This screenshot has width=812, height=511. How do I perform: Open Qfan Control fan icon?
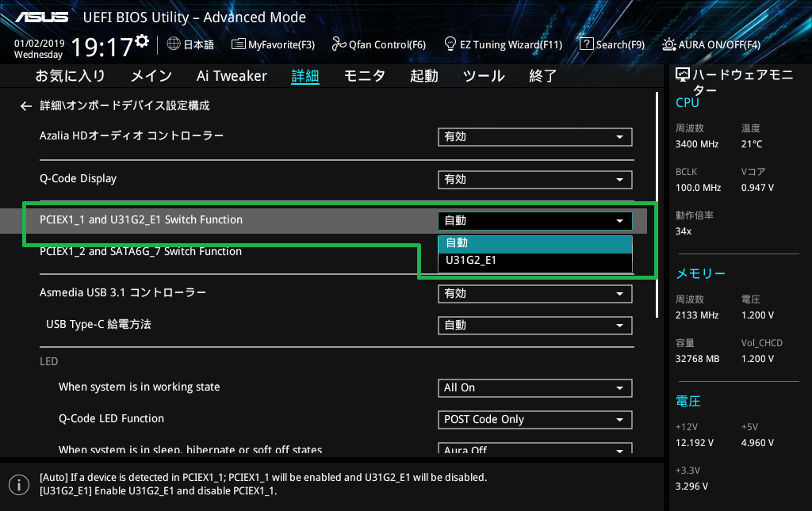tap(339, 44)
